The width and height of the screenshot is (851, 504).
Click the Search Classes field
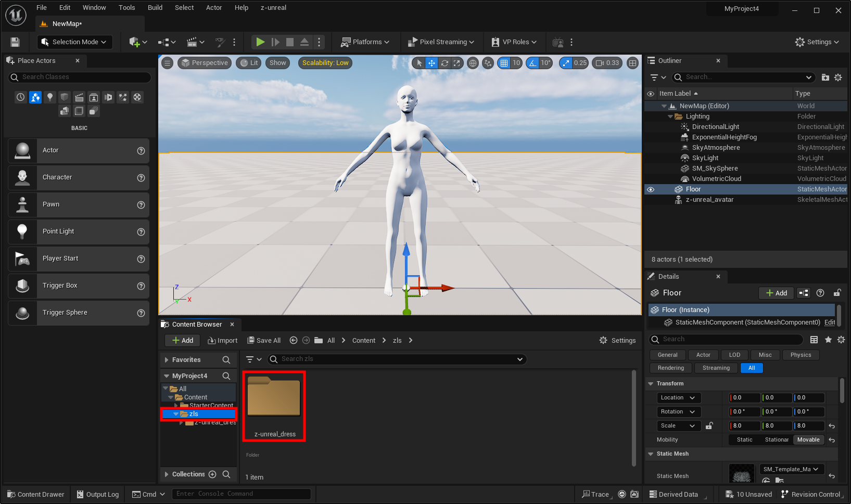pyautogui.click(x=80, y=77)
